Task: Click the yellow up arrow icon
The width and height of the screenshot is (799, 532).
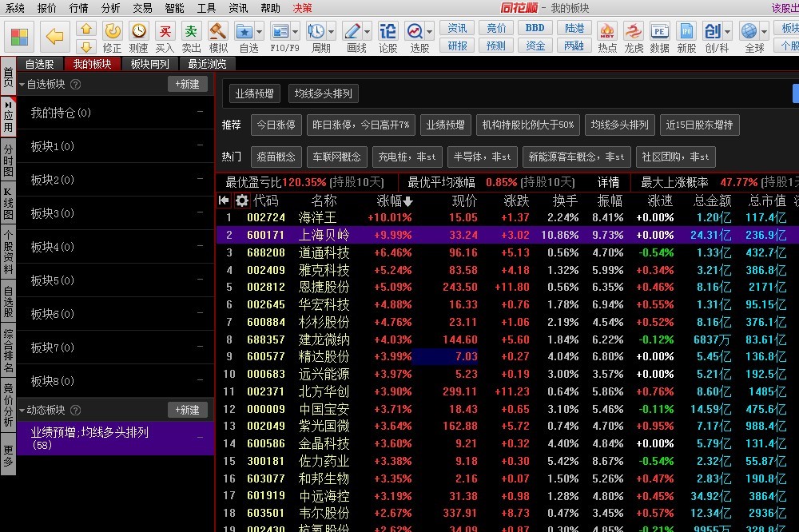Action: [86, 29]
